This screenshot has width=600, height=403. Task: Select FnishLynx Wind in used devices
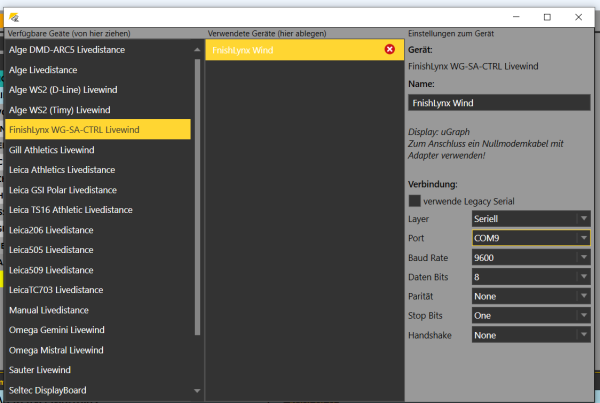click(305, 50)
